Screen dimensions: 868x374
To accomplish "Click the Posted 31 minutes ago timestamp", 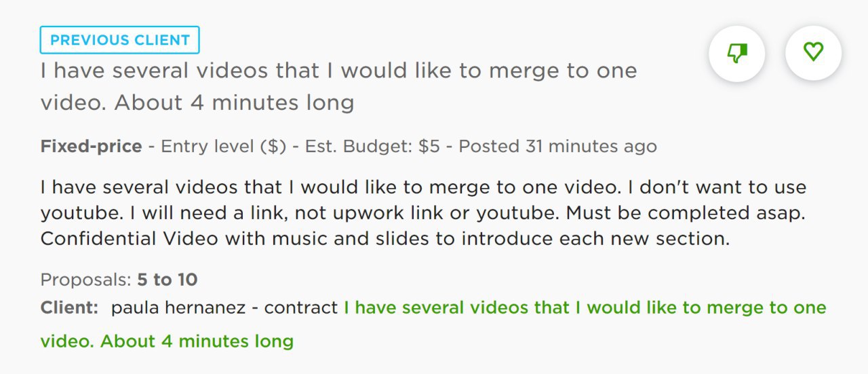I will coord(557,147).
